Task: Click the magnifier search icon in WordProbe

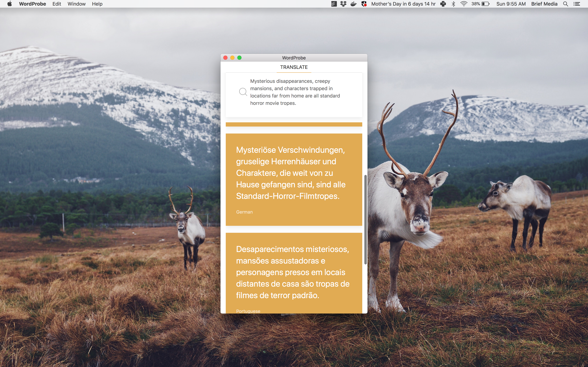Action: [x=243, y=92]
